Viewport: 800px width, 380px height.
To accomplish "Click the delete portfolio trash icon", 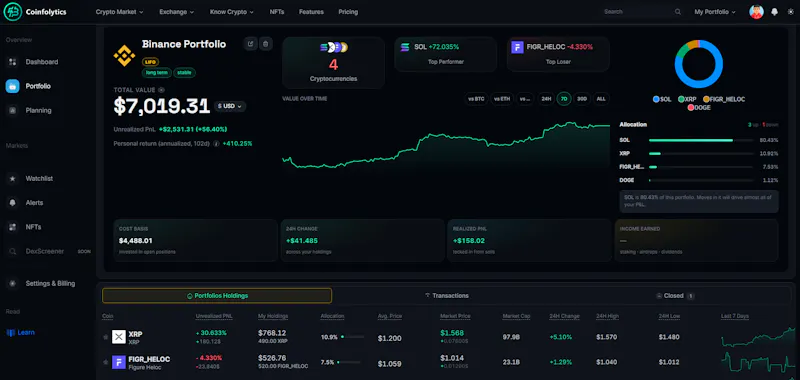I will tap(265, 44).
